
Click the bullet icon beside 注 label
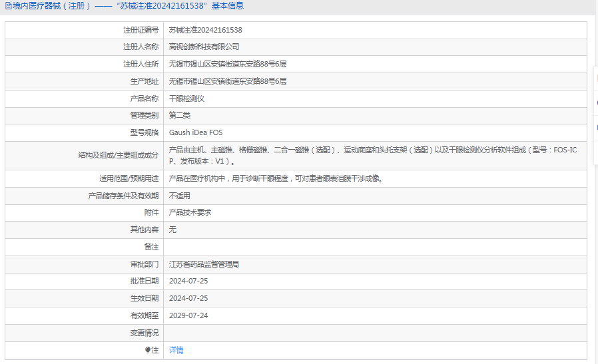148,350
